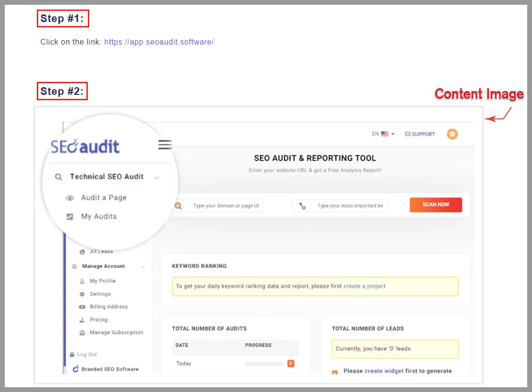Image resolution: width=532 pixels, height=392 pixels.
Task: Click the Pricing icon
Action: [x=82, y=320]
